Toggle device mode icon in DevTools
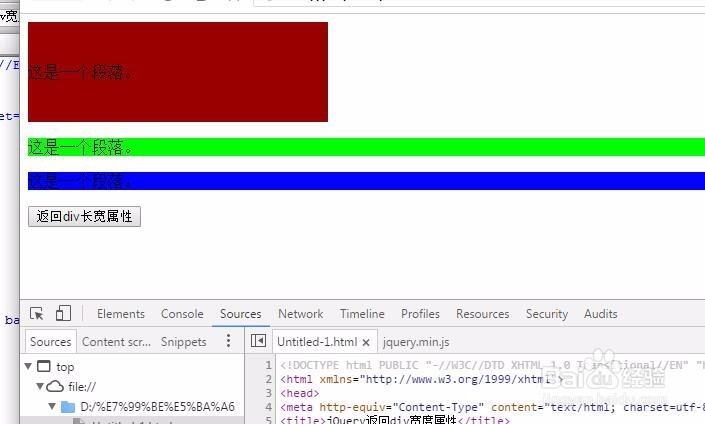 coord(63,313)
